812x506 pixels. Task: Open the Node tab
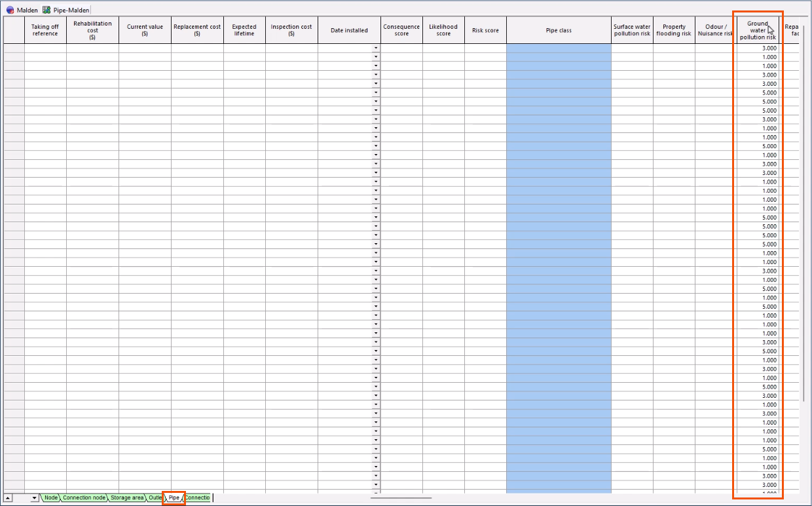click(50, 498)
